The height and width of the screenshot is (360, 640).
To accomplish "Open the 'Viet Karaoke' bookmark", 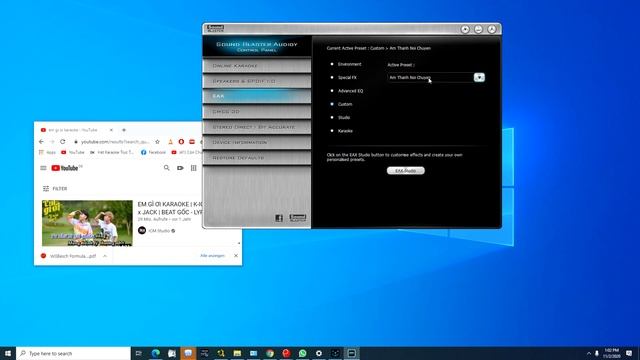I will 111,152.
